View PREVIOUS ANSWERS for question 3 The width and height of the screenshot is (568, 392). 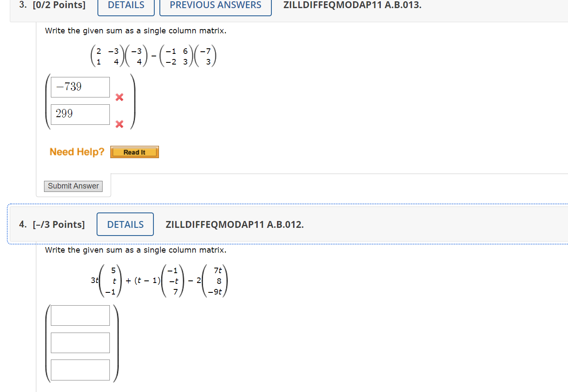point(215,5)
